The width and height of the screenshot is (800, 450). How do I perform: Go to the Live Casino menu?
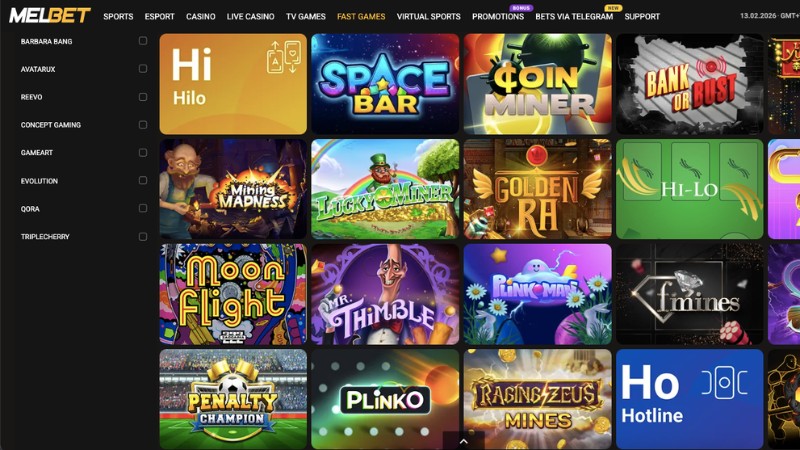point(251,16)
